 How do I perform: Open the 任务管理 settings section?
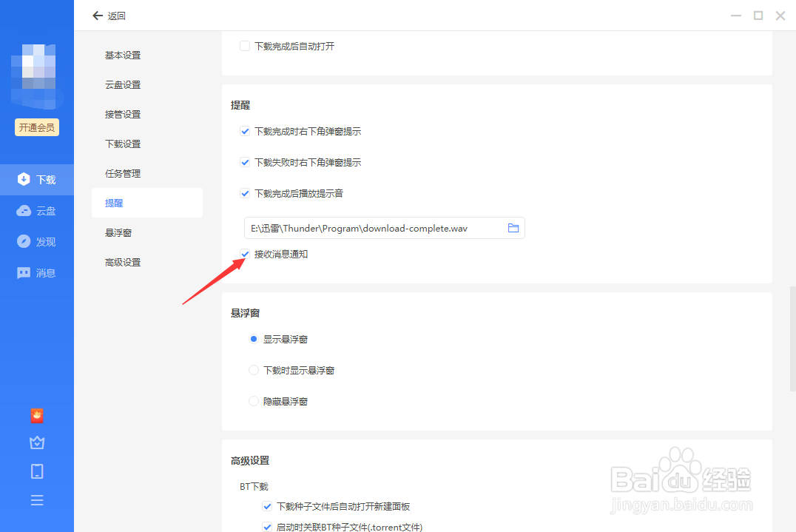pos(123,172)
